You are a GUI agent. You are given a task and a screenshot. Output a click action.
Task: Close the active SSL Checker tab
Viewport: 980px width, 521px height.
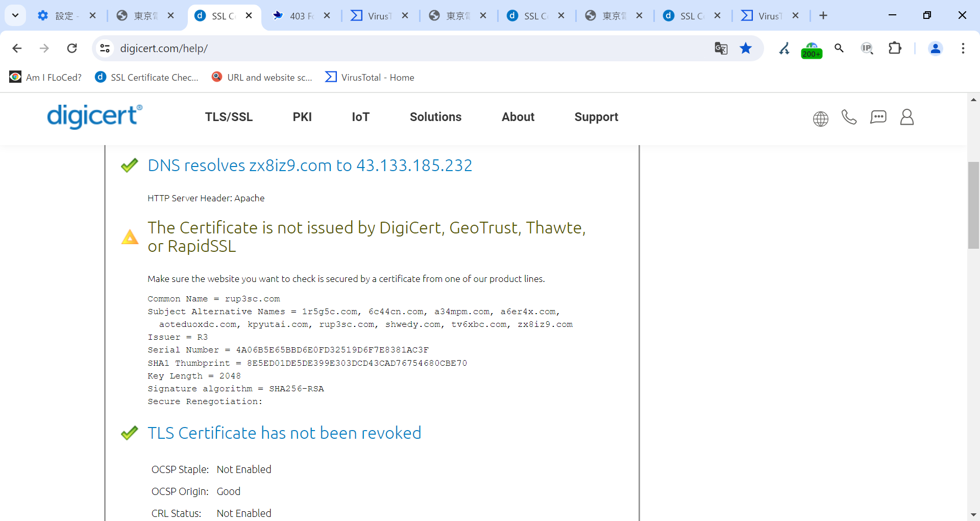249,16
